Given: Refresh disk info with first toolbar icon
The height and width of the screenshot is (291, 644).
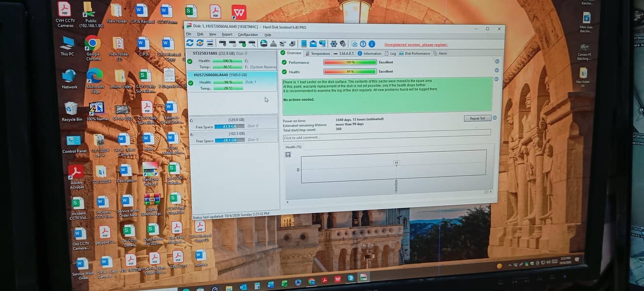Looking at the screenshot, I should click(190, 43).
